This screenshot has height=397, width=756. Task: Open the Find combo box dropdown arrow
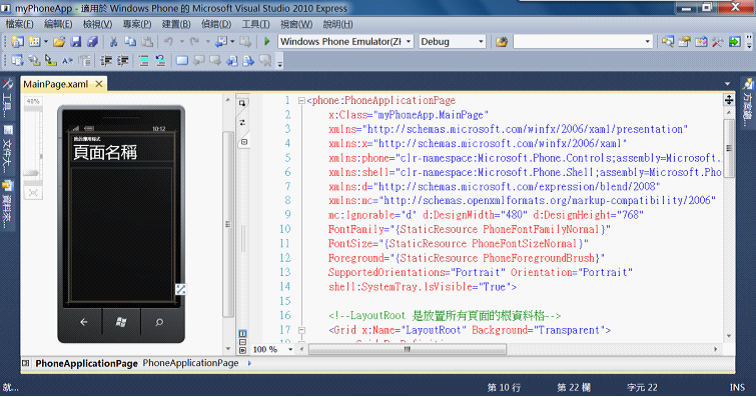[648, 42]
